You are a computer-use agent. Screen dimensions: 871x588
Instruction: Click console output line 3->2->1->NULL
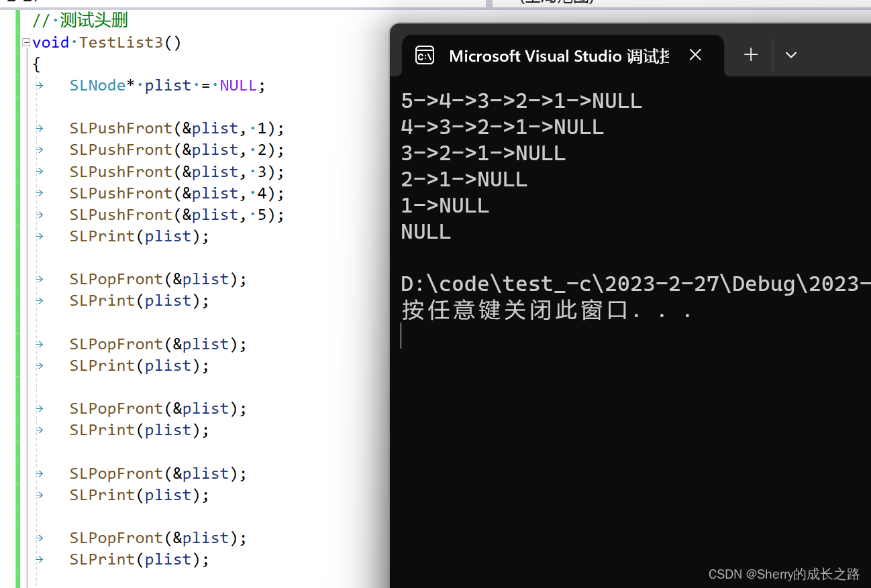click(483, 154)
